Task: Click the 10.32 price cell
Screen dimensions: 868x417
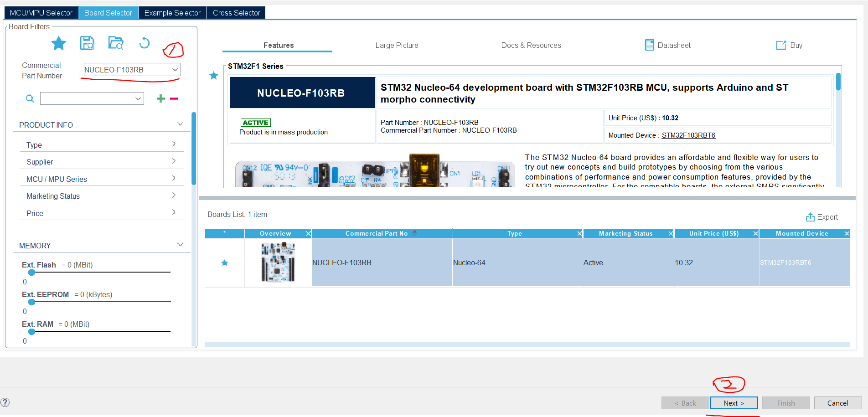Action: point(717,263)
